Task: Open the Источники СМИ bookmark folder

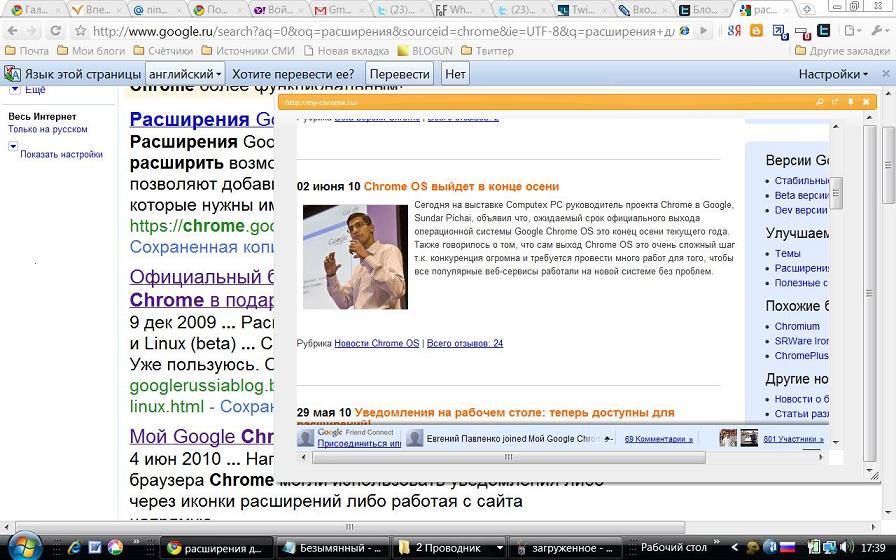Action: [248, 51]
